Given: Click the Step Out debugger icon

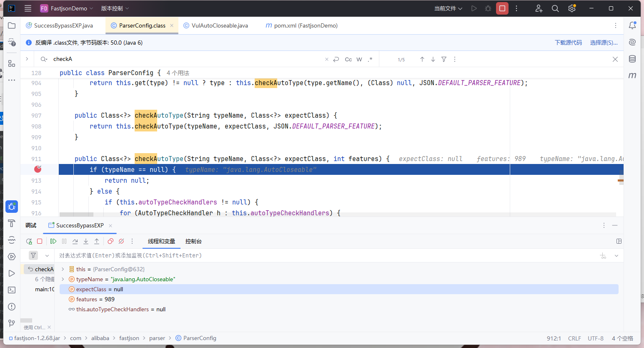Looking at the screenshot, I should pyautogui.click(x=97, y=241).
